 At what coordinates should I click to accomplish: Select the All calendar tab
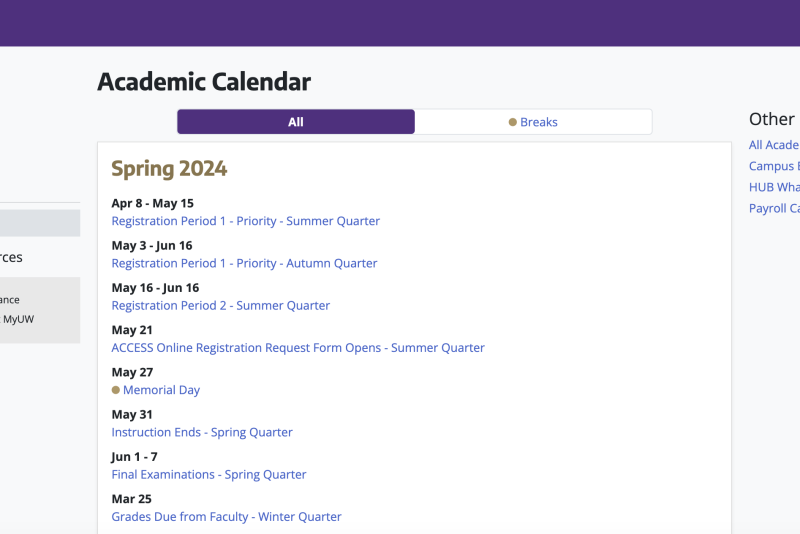(x=296, y=122)
